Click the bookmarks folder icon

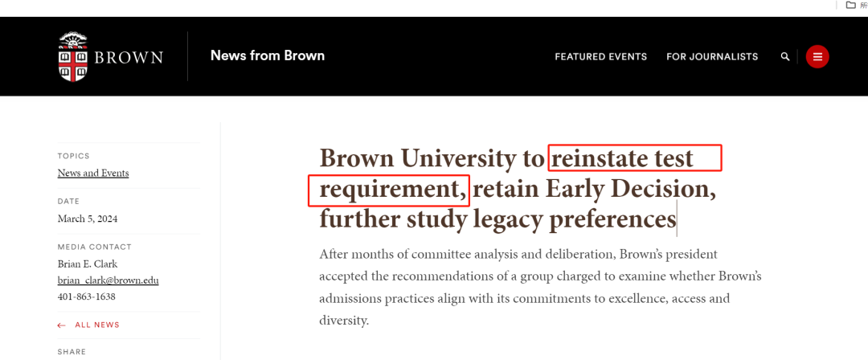click(851, 5)
